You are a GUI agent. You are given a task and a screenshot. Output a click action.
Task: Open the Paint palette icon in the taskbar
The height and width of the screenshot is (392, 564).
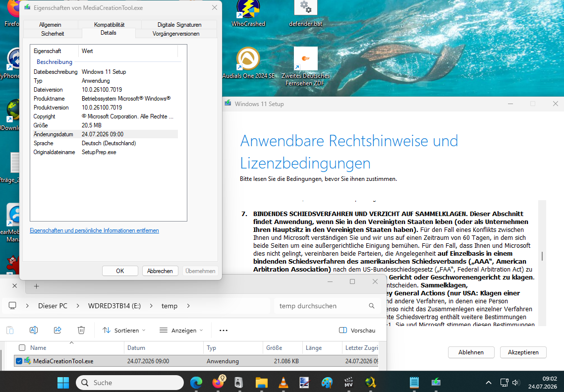tap(327, 382)
